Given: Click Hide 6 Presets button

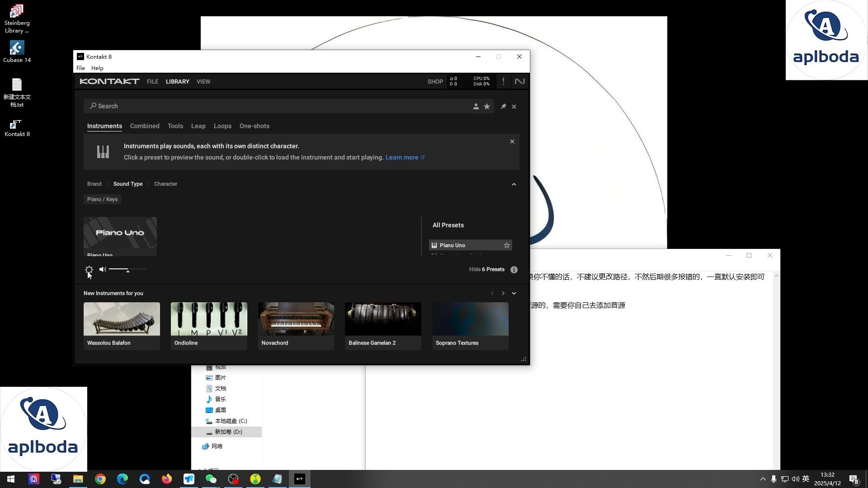Looking at the screenshot, I should (x=486, y=269).
